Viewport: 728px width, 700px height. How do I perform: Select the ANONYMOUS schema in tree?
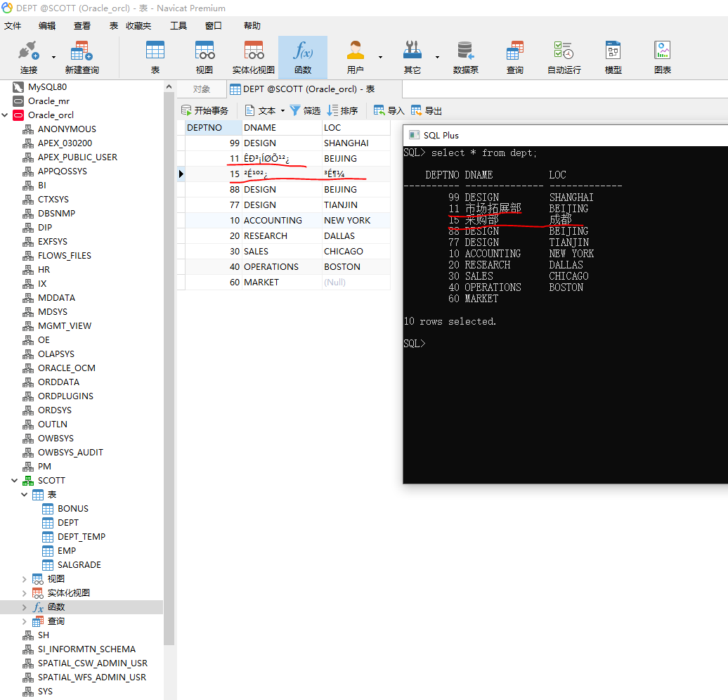coord(67,129)
